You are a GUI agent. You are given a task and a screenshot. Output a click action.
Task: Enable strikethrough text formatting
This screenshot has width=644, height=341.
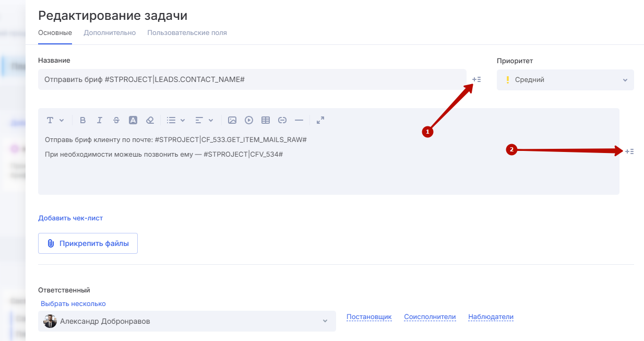click(116, 120)
